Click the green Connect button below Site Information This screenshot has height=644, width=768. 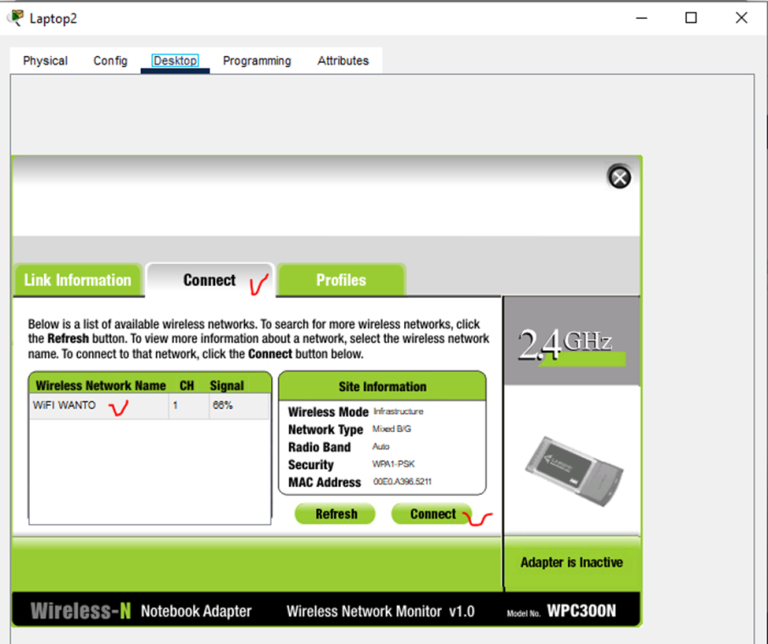pyautogui.click(x=432, y=514)
